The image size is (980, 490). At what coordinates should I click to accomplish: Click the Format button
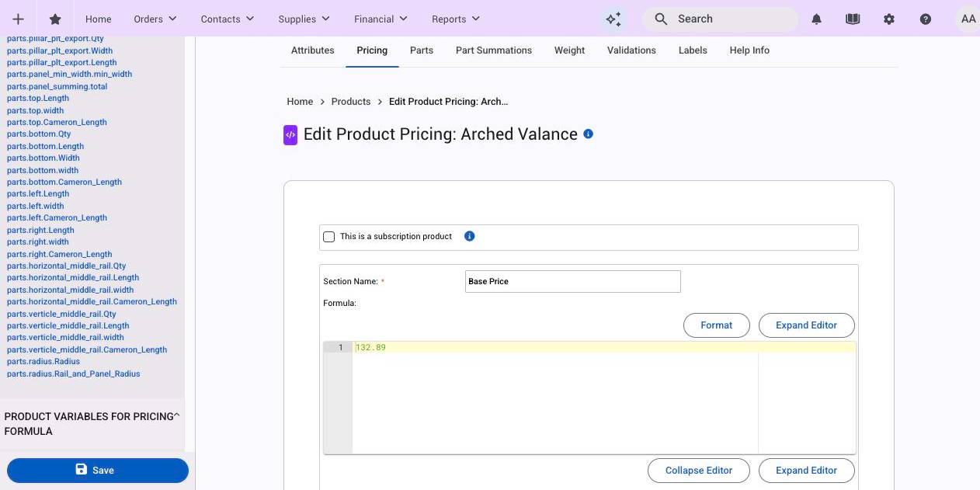(x=716, y=325)
